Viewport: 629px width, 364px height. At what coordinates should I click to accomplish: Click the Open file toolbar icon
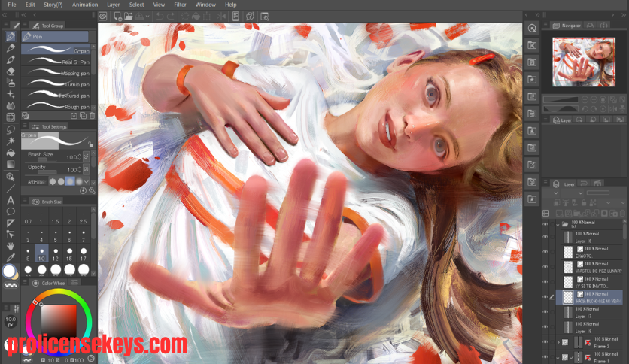click(x=129, y=16)
